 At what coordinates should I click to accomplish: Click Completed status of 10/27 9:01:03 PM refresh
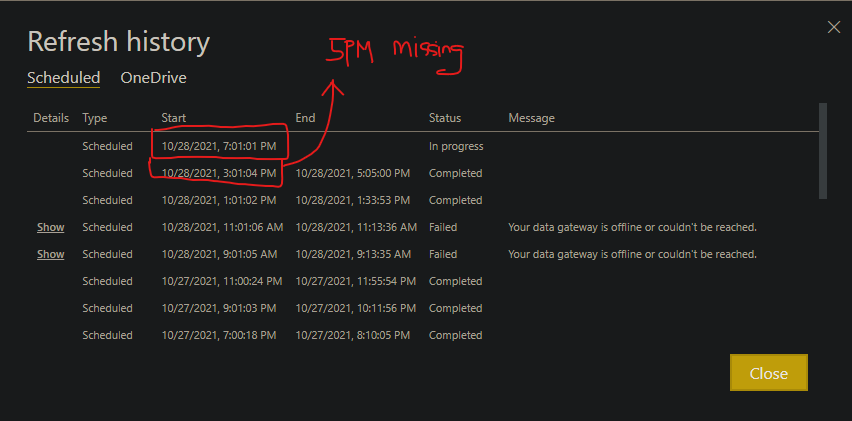tap(455, 308)
